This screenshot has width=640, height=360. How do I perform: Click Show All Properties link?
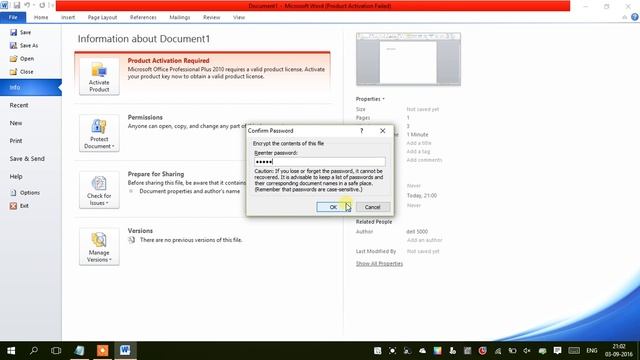379,264
